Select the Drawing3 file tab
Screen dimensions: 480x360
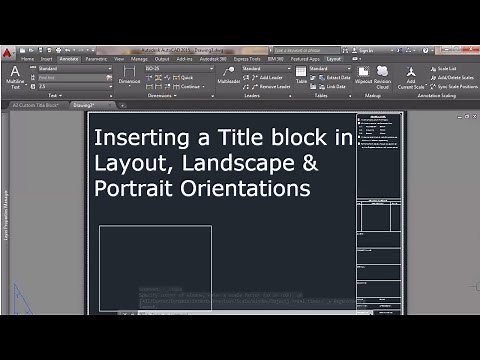(x=84, y=105)
